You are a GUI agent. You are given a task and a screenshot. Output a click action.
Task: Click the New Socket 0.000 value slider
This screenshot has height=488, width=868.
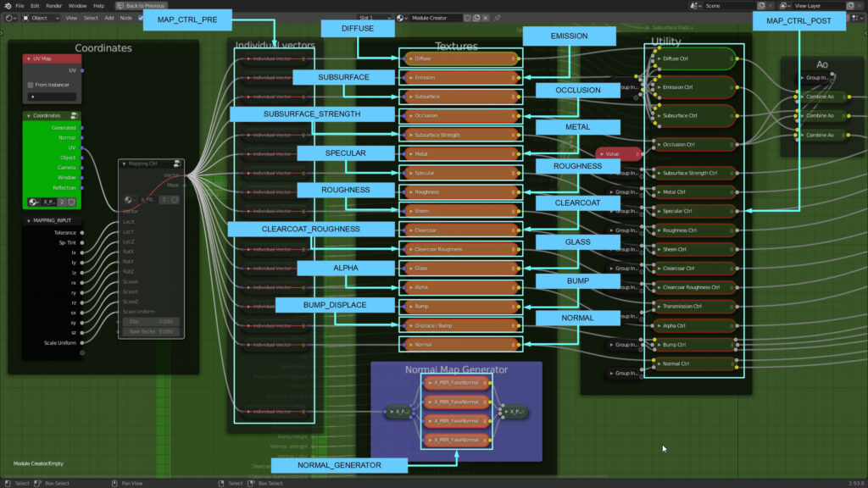(x=151, y=331)
